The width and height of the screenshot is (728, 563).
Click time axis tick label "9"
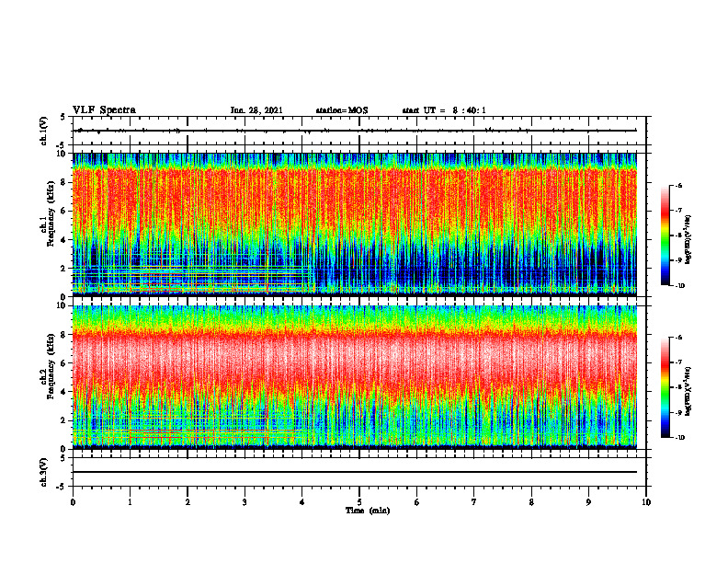[x=588, y=502]
